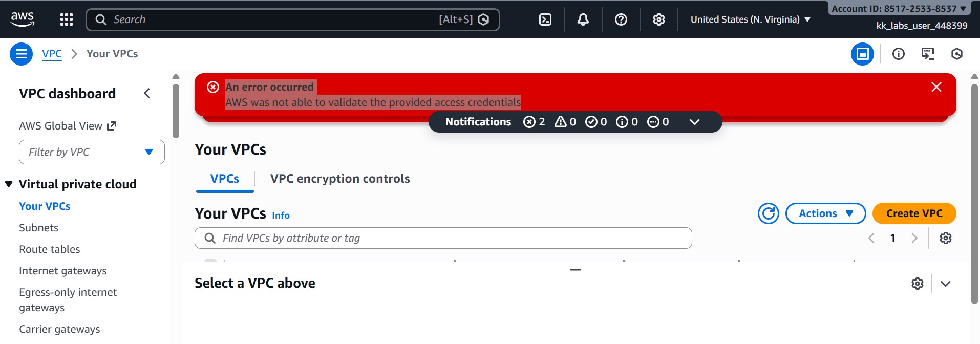Screen dimensions: 980x344
Task: Open the tutorials screen icon
Action: click(927, 54)
